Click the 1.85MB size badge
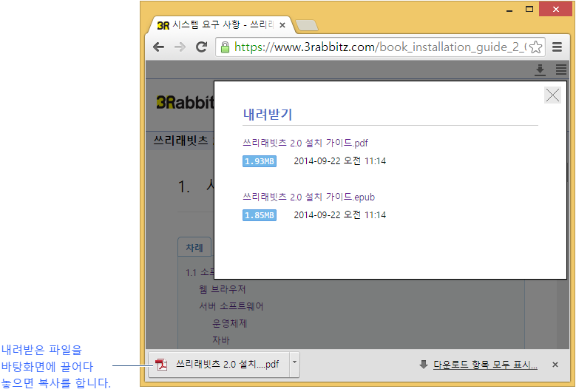This screenshot has width=576, height=392. pyautogui.click(x=260, y=215)
